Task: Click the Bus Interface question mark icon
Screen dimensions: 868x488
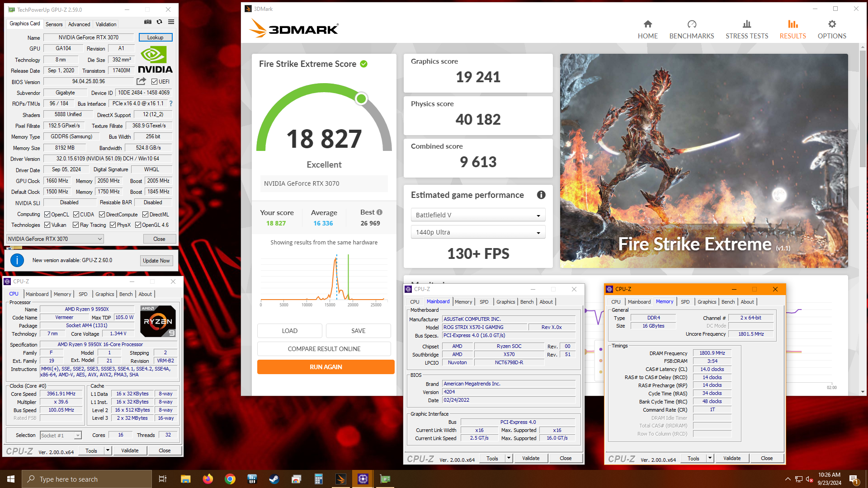Action: tap(171, 103)
